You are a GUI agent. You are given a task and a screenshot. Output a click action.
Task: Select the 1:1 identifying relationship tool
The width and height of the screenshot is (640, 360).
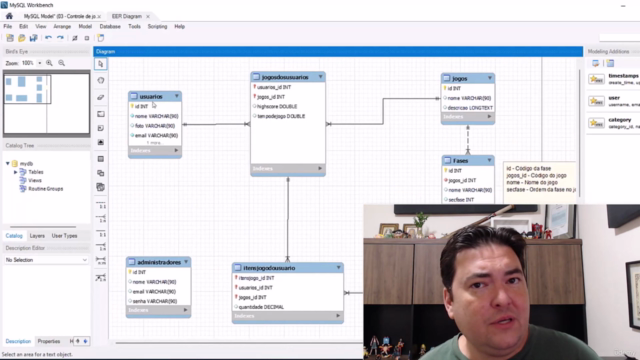101,233
